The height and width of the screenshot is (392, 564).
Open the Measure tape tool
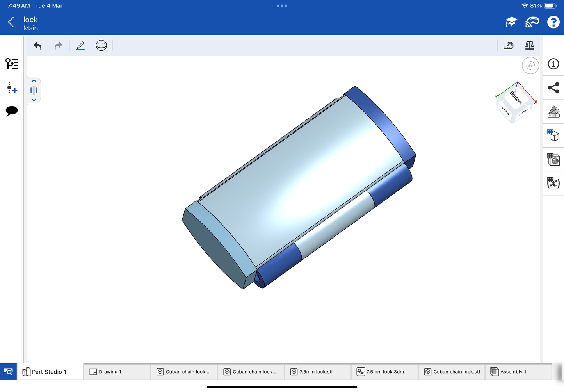pos(508,46)
